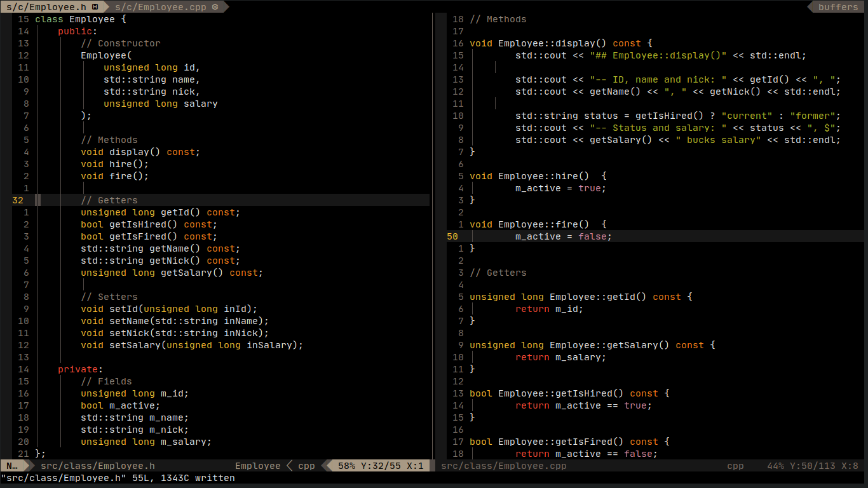The height and width of the screenshot is (488, 868).
Task: Click the 58% Y:32/55 X:1 position indicator
Action: [381, 466]
